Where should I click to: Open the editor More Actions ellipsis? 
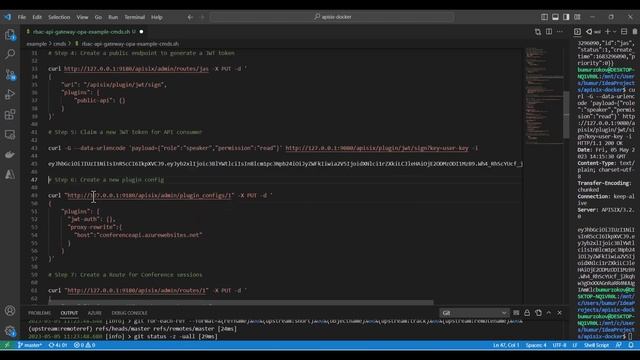coord(560,32)
